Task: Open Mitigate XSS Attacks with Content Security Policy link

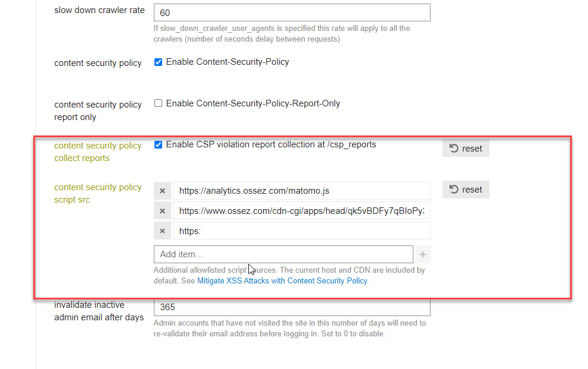Action: point(282,281)
